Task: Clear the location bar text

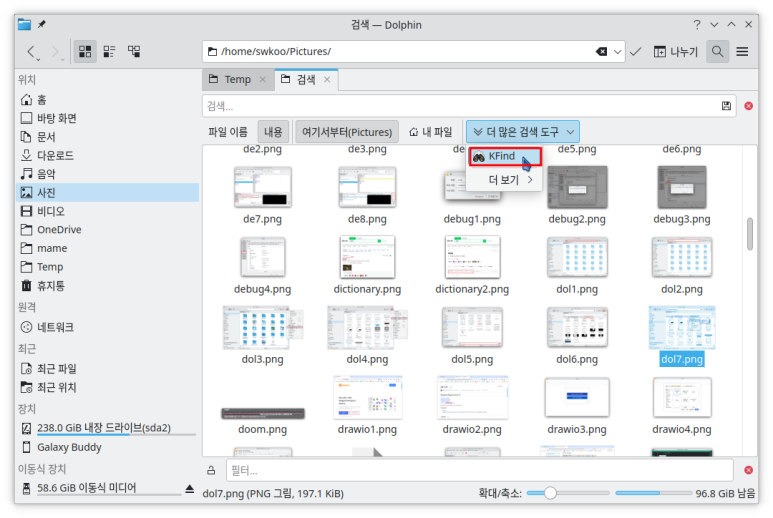Action: pos(601,51)
